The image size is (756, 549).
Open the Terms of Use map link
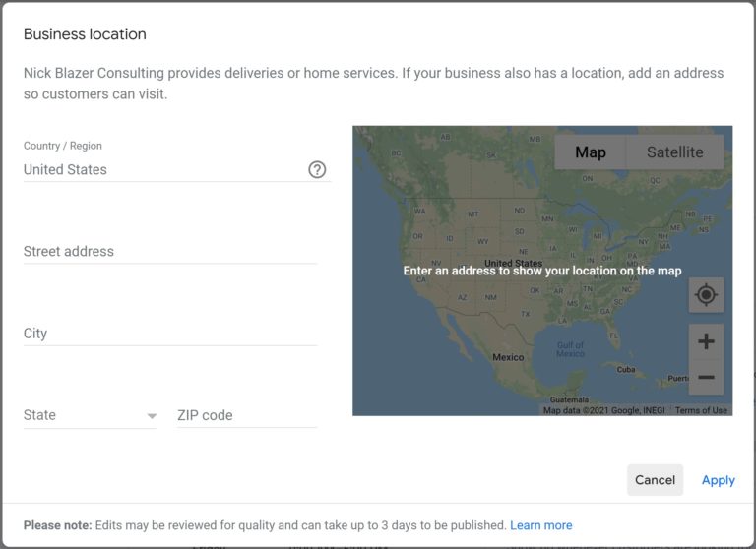[x=701, y=410]
